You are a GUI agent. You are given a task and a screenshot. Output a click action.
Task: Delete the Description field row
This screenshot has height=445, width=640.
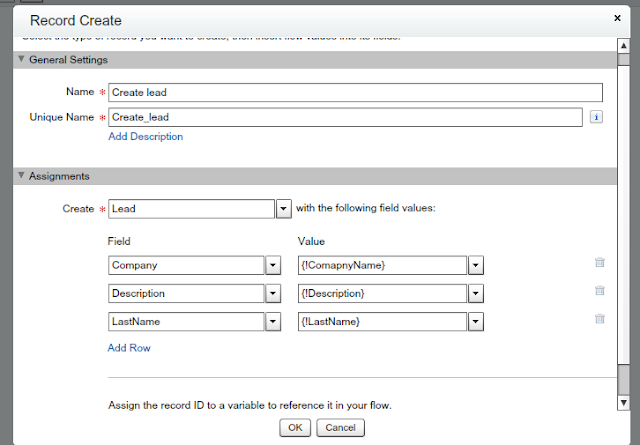tap(600, 291)
